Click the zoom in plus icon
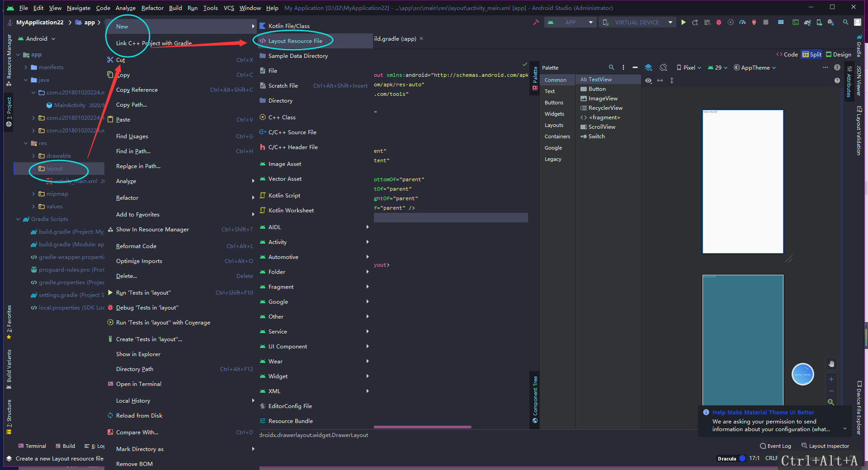Screen dimensions: 868x470 point(831,379)
